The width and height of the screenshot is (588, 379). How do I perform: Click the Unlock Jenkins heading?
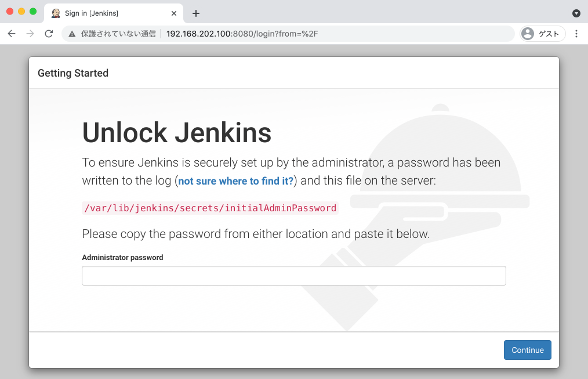[177, 132]
